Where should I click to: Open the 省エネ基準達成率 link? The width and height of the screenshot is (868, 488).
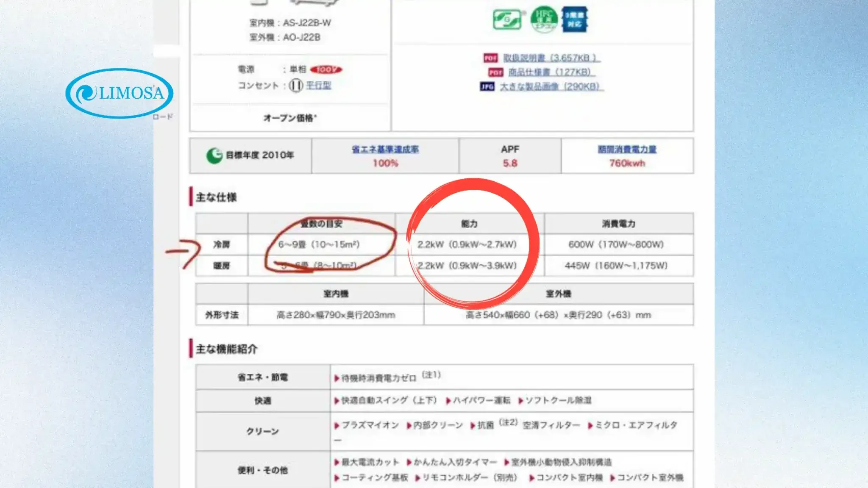(x=385, y=150)
